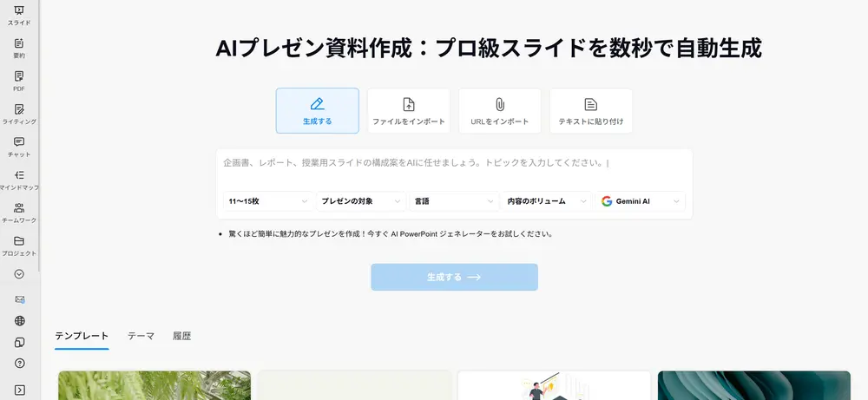Open the Gemini AI model dropdown

tap(640, 201)
